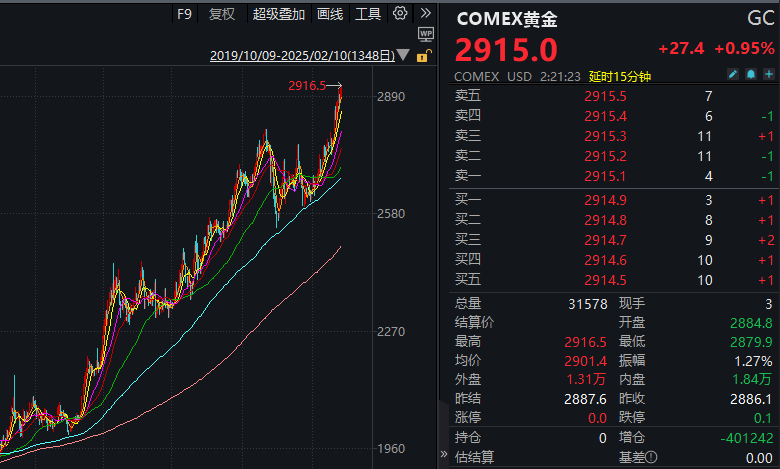780x469 pixels.
Task: Click the COMEX黄金 instrument title
Action: (x=509, y=18)
